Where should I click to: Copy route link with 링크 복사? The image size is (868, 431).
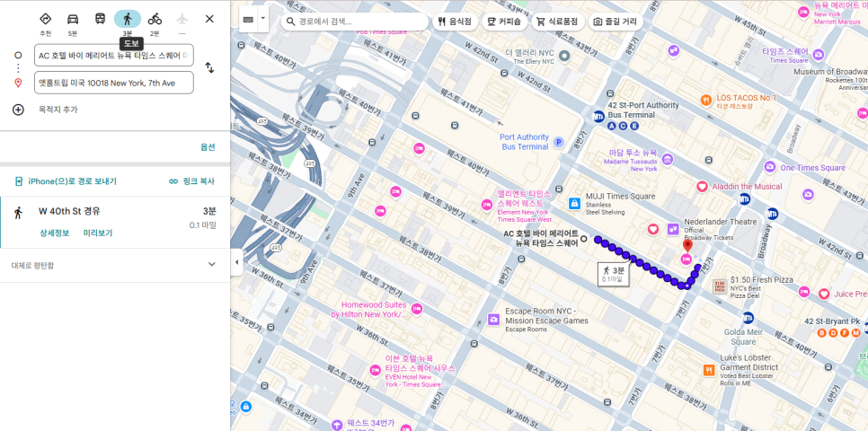[x=191, y=181]
